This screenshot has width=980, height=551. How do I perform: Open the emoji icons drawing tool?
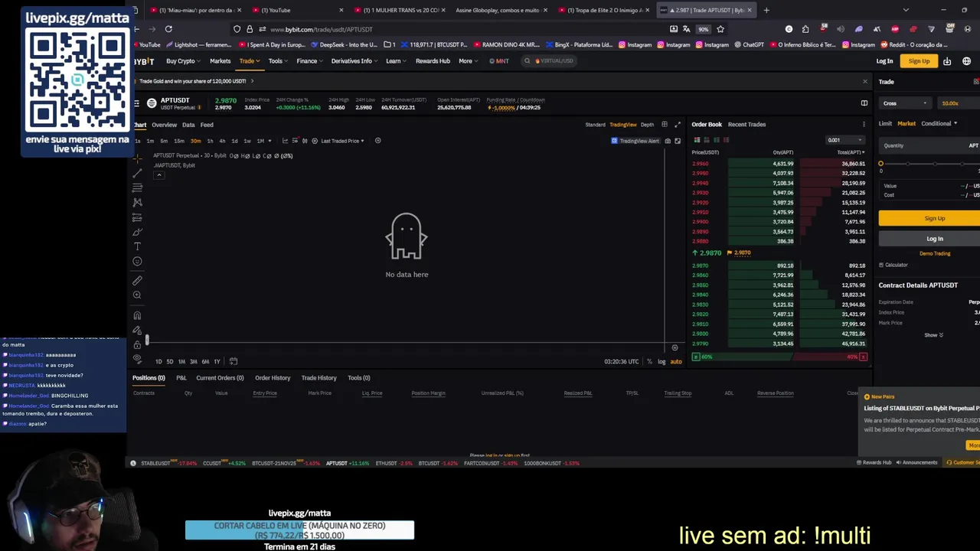[137, 261]
